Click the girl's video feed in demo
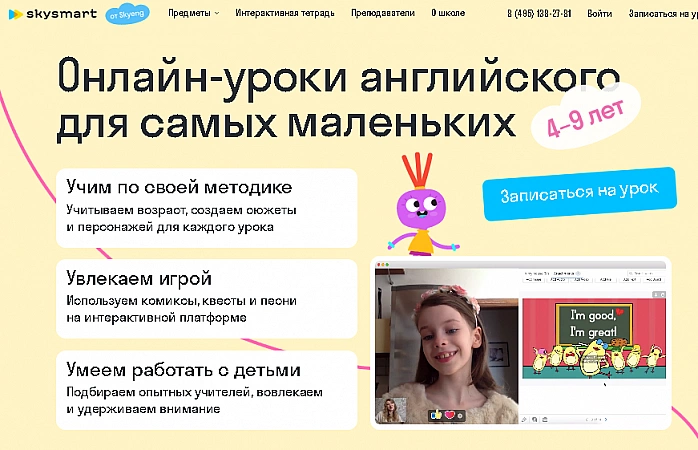The image size is (698, 450). [x=445, y=340]
